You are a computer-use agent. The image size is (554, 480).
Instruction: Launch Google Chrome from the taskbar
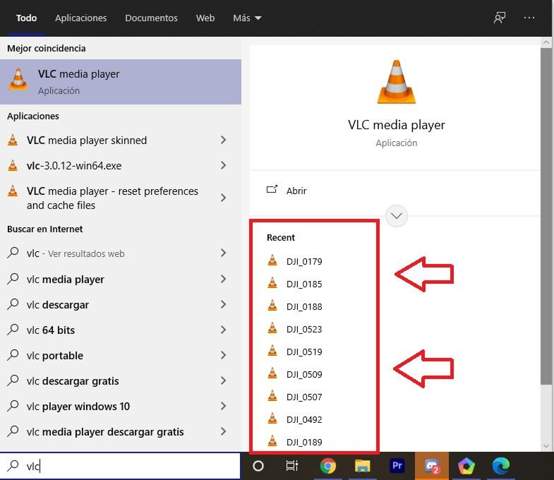click(x=328, y=466)
